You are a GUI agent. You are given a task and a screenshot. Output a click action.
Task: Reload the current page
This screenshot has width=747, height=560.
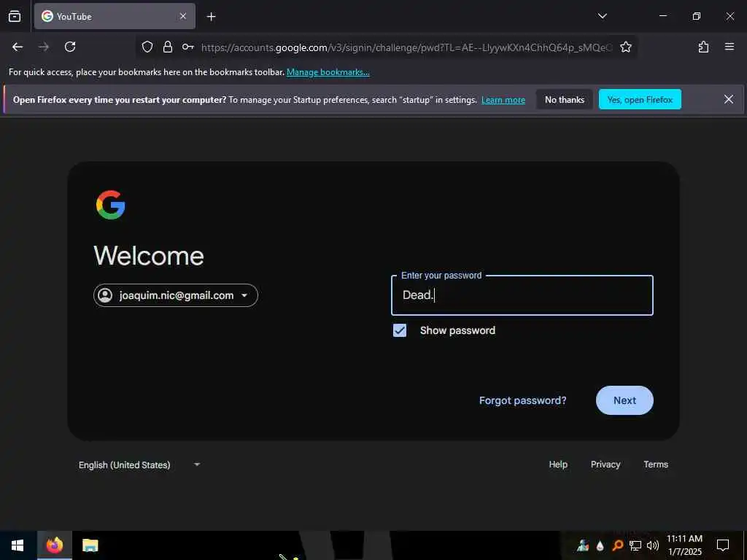coord(70,47)
